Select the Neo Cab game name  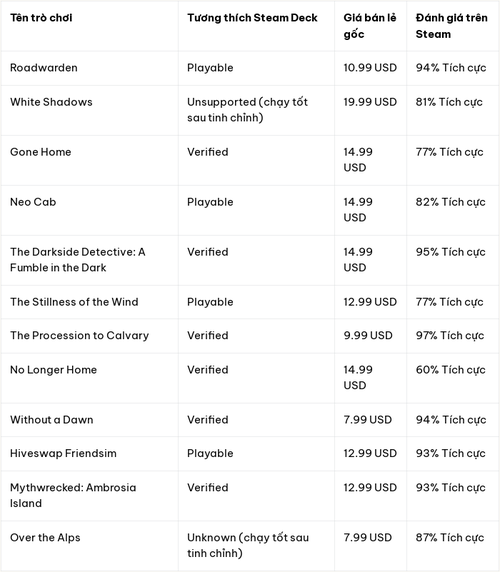33,202
